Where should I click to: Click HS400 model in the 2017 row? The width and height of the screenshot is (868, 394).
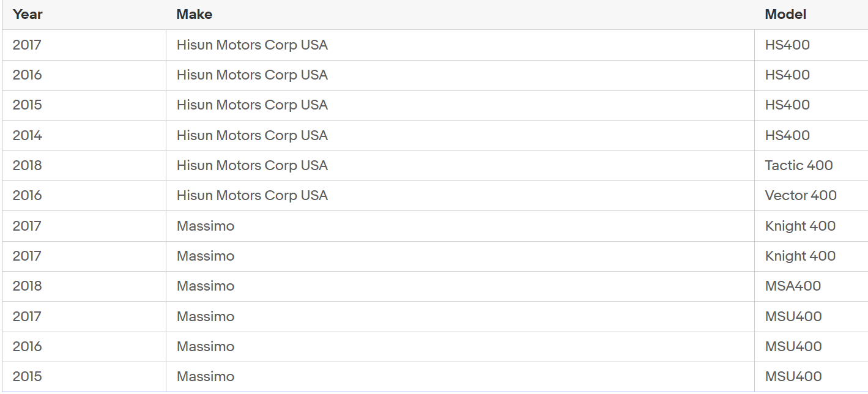(x=787, y=45)
